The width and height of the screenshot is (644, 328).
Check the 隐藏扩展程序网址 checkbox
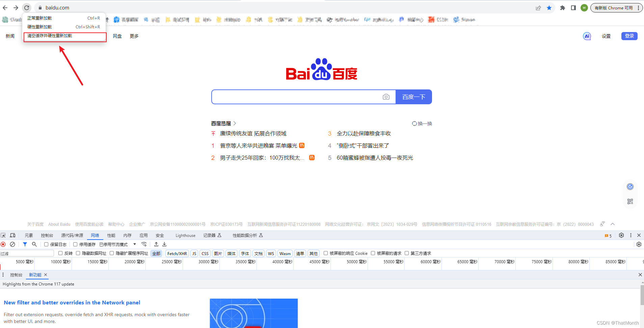(x=112, y=253)
